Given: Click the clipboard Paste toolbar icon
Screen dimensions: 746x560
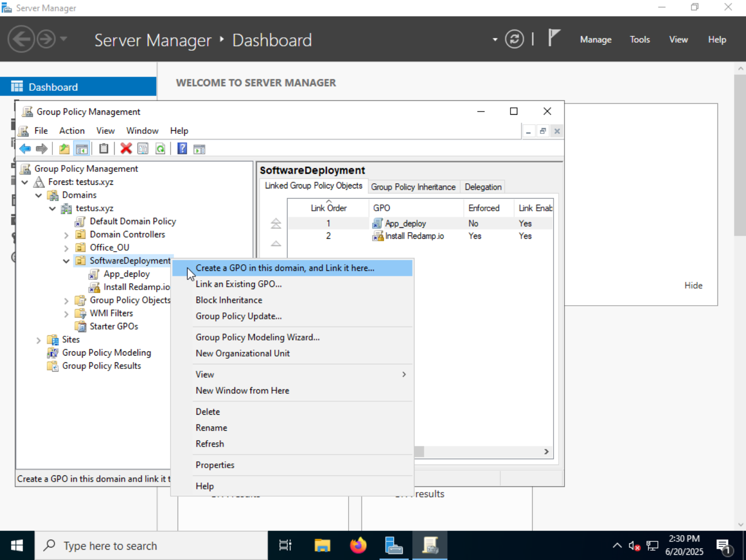Looking at the screenshot, I should (104, 149).
